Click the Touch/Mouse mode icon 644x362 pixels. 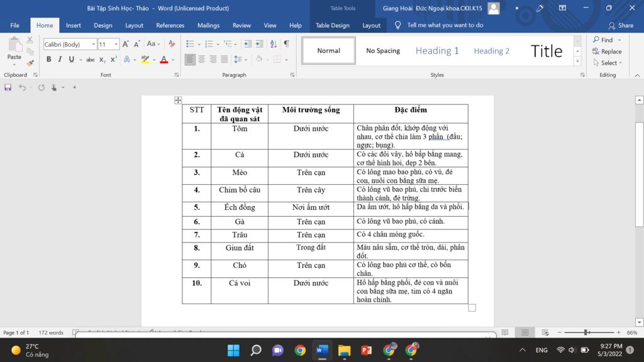(x=54, y=87)
